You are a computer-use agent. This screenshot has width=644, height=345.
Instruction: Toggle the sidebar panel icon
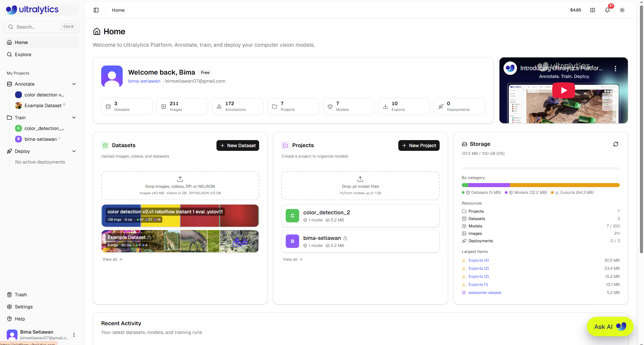(x=96, y=10)
